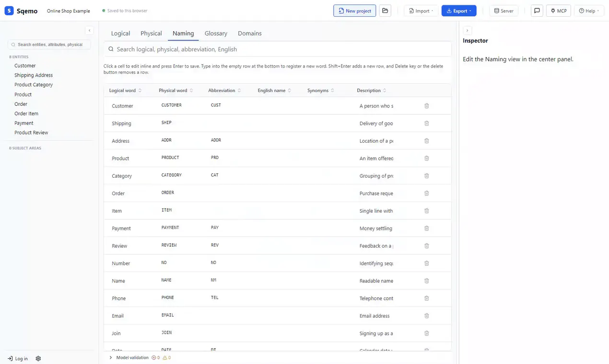Open the comments speech bubble icon

(x=537, y=11)
